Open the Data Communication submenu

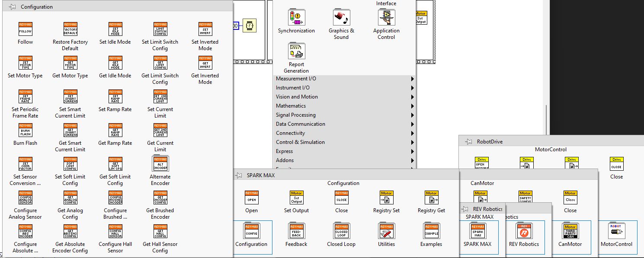pos(345,124)
